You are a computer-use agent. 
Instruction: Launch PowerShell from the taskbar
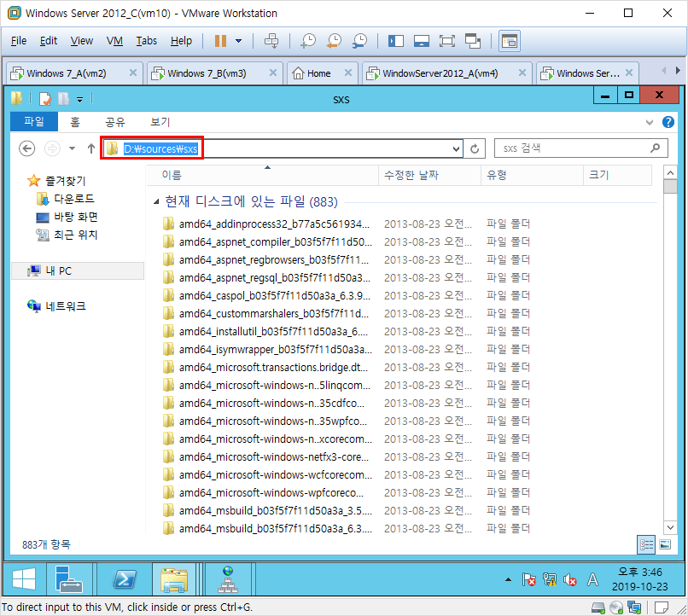point(124,579)
